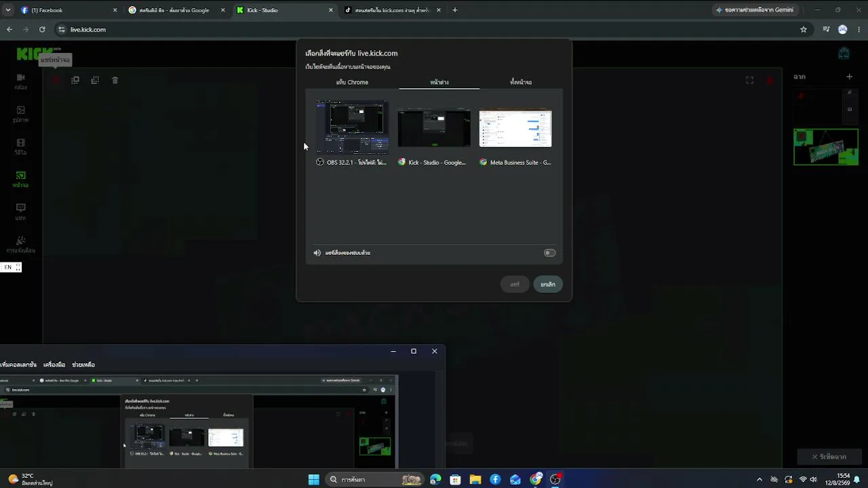Image resolution: width=868 pixels, height=488 pixels.
Task: Open the Help (ช่วยเหลือ) menu in OBS window
Action: (x=83, y=365)
